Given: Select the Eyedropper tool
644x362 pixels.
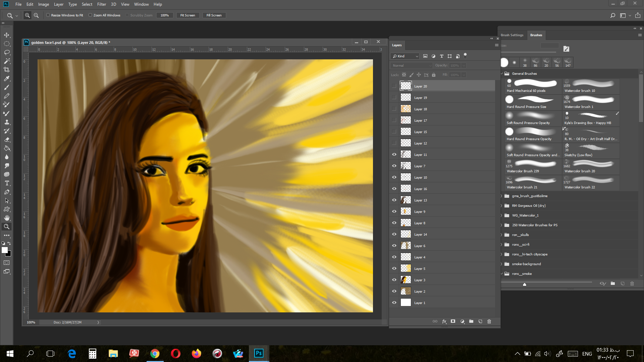Looking at the screenshot, I should (7, 78).
